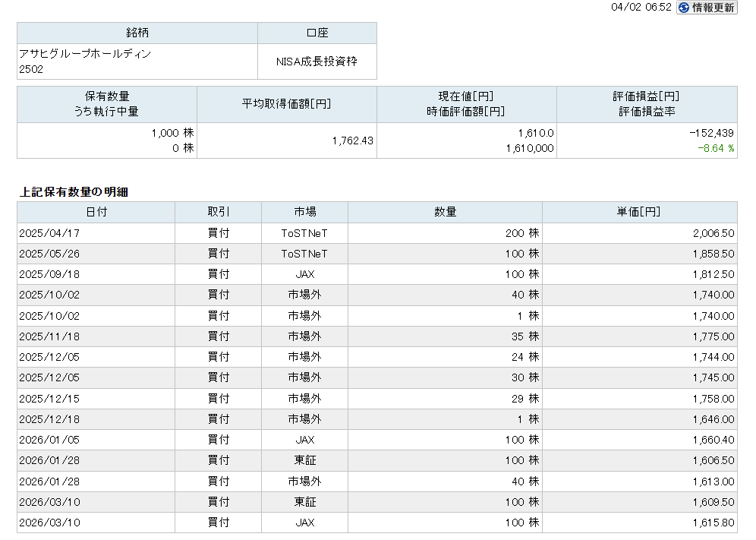The image size is (756, 540).
Task: Click the 日付 column header
Action: click(96, 212)
